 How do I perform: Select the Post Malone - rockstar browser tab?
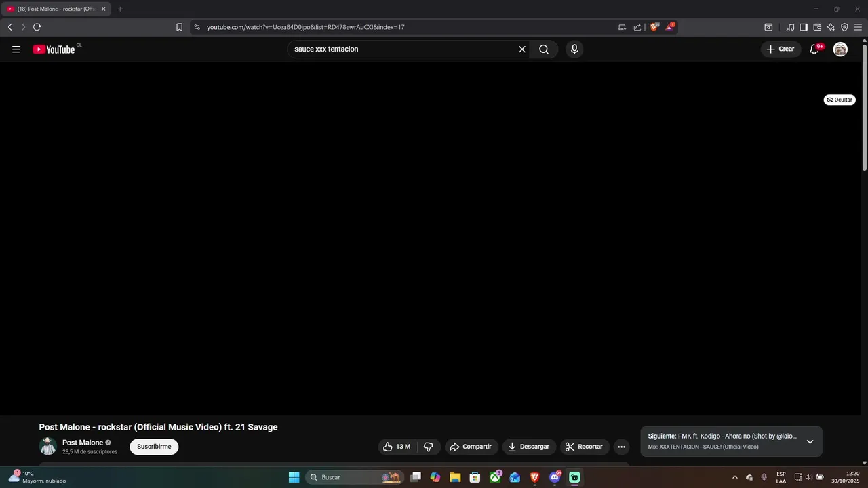point(56,9)
